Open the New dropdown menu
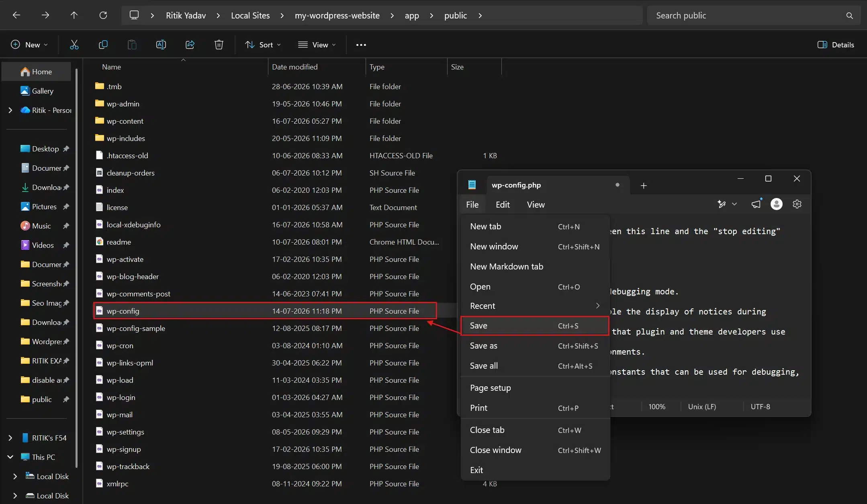 [x=29, y=45]
